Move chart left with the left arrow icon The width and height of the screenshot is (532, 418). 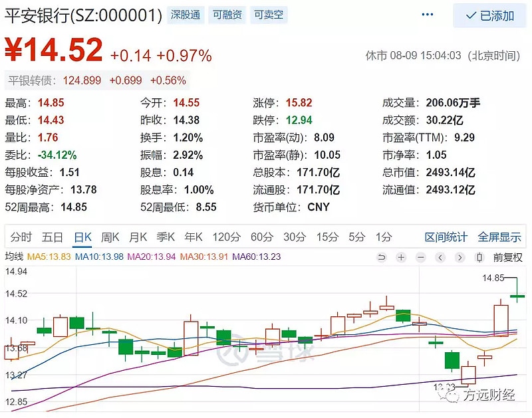(440, 257)
